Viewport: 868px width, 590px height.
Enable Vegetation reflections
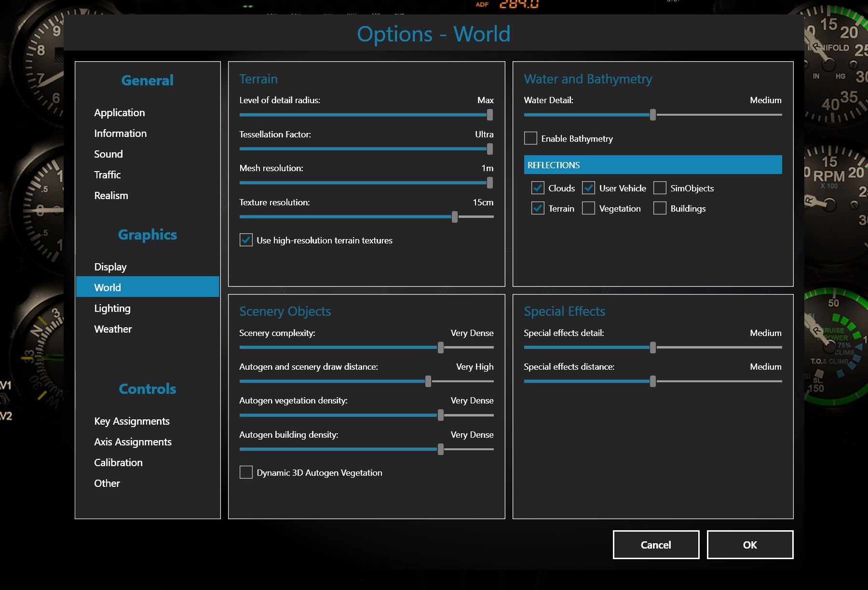[588, 208]
